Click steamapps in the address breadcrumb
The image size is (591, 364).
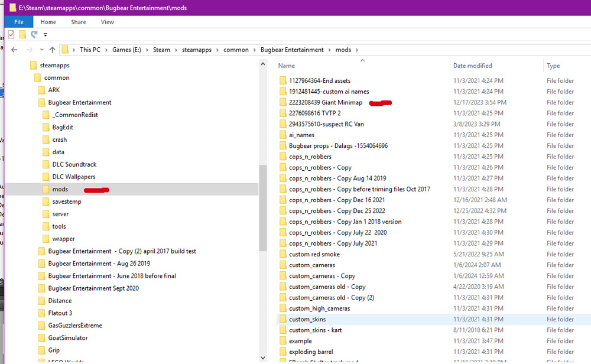coord(197,50)
